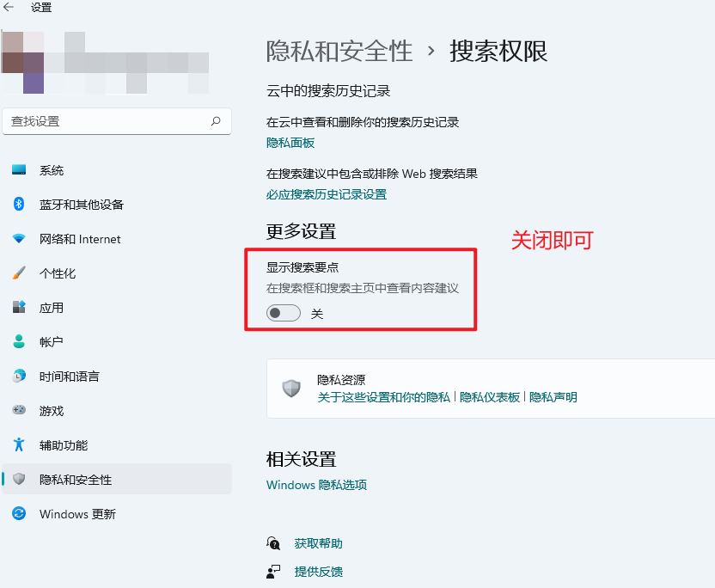Screen dimensions: 715x588
Task: Click the back arrow icon
Action: 9,8
